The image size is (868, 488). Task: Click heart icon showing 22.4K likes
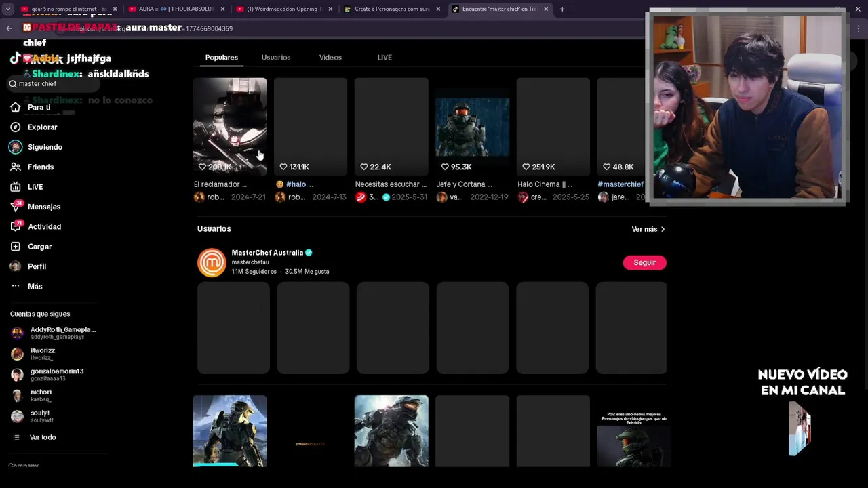point(364,167)
